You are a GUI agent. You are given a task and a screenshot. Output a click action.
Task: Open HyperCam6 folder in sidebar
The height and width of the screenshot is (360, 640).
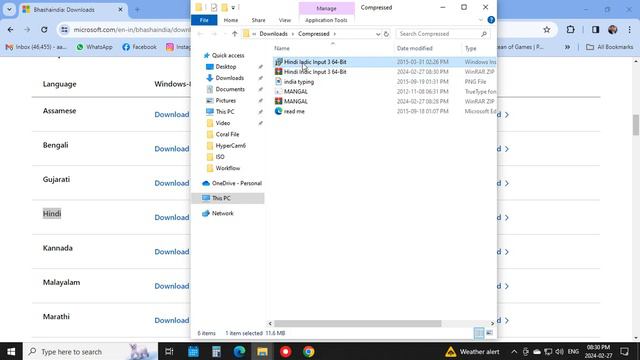(x=230, y=145)
